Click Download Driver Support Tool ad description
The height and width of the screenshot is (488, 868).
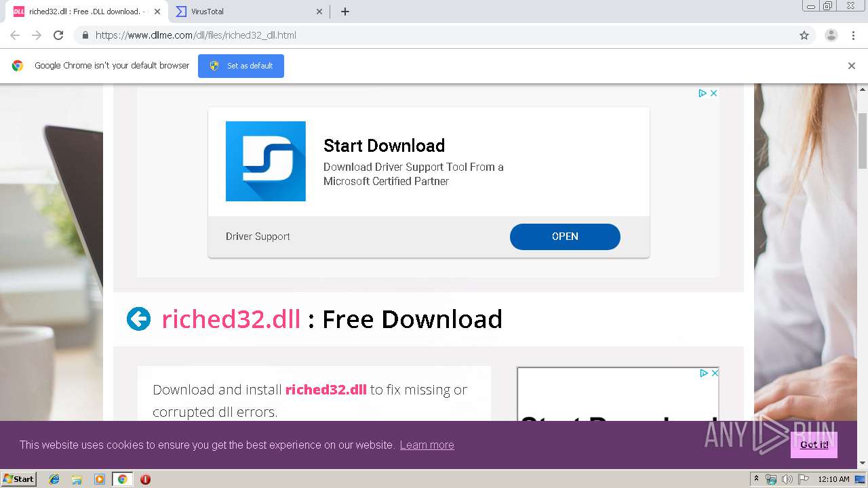(x=414, y=174)
